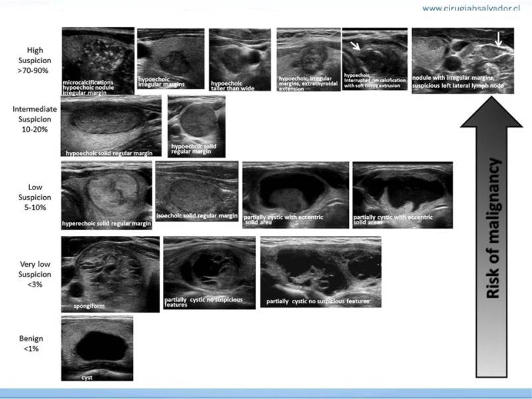Open the hypoechoic irregular margins thumbnail
Screen dimensions: 532x399
click(x=170, y=60)
